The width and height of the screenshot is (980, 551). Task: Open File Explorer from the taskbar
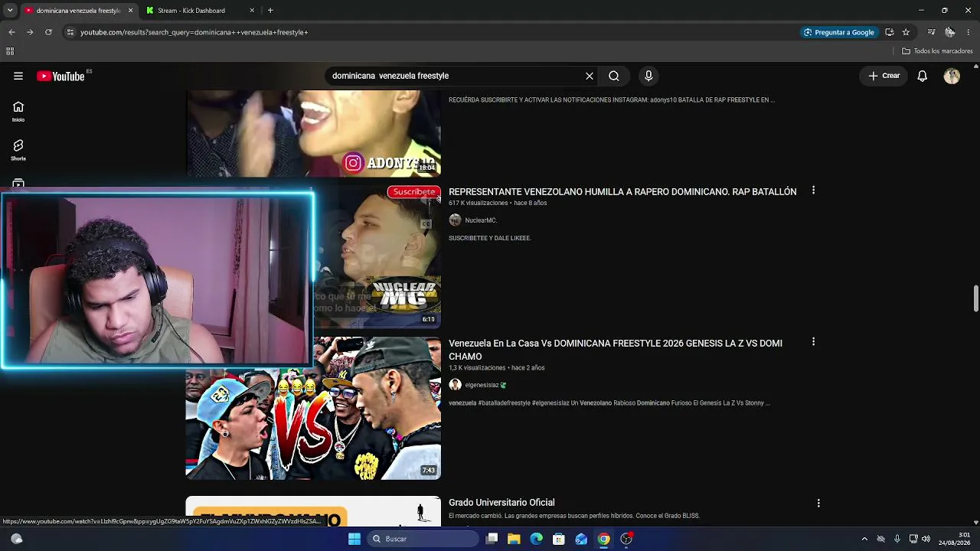514,539
